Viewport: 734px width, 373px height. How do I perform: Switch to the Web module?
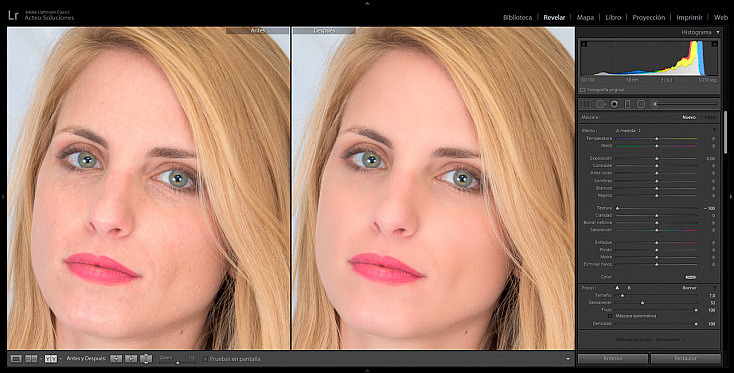pyautogui.click(x=721, y=17)
